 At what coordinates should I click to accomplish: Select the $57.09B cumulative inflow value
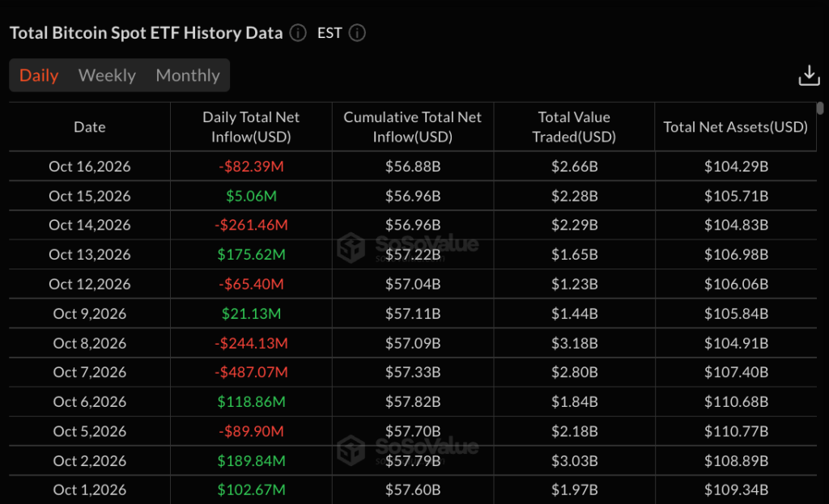[x=413, y=343]
